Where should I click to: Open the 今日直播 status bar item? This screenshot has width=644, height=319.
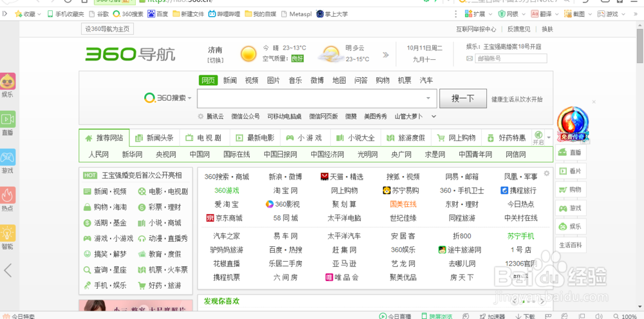395,316
